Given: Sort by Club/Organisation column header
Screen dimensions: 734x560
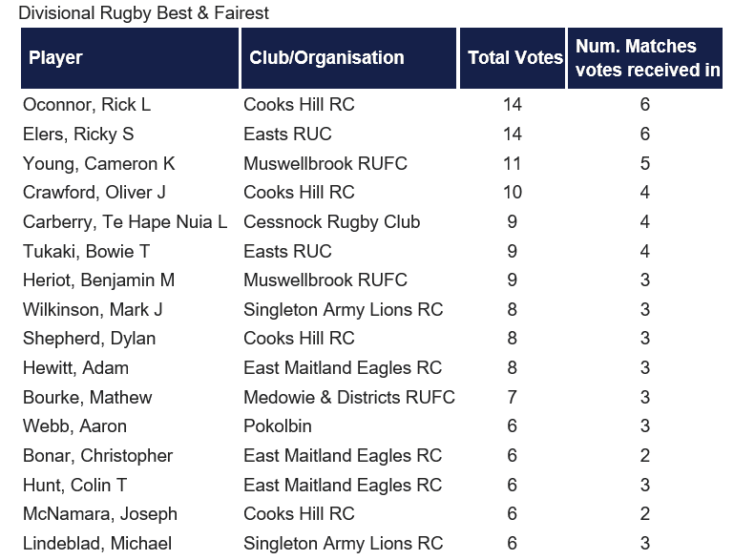Looking at the screenshot, I should click(x=348, y=58).
